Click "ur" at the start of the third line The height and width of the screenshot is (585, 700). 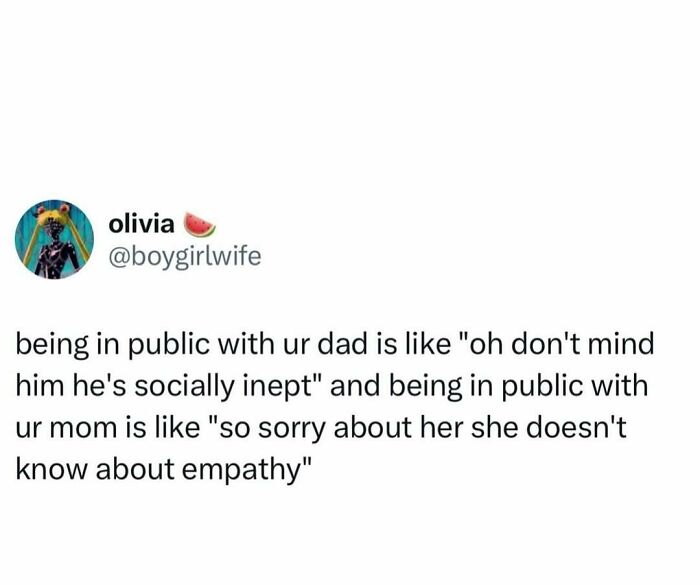pyautogui.click(x=27, y=430)
